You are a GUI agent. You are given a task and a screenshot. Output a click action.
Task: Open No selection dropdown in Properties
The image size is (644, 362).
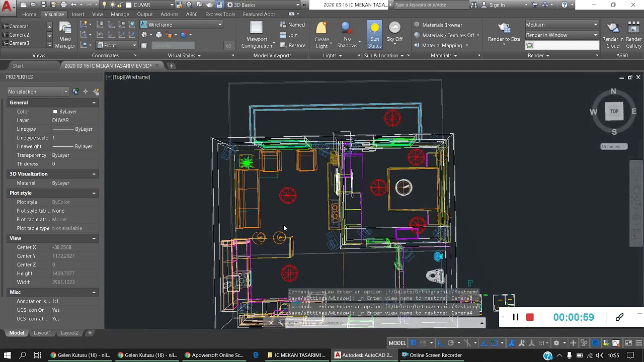[38, 92]
